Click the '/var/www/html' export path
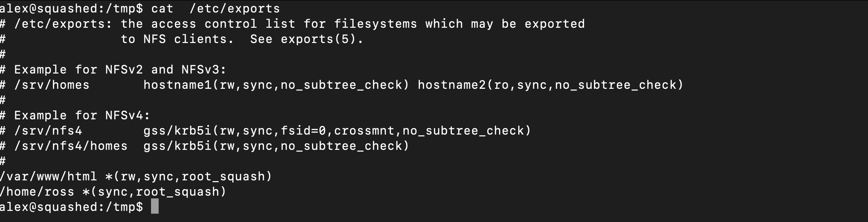The height and width of the screenshot is (222, 868). pyautogui.click(x=48, y=177)
